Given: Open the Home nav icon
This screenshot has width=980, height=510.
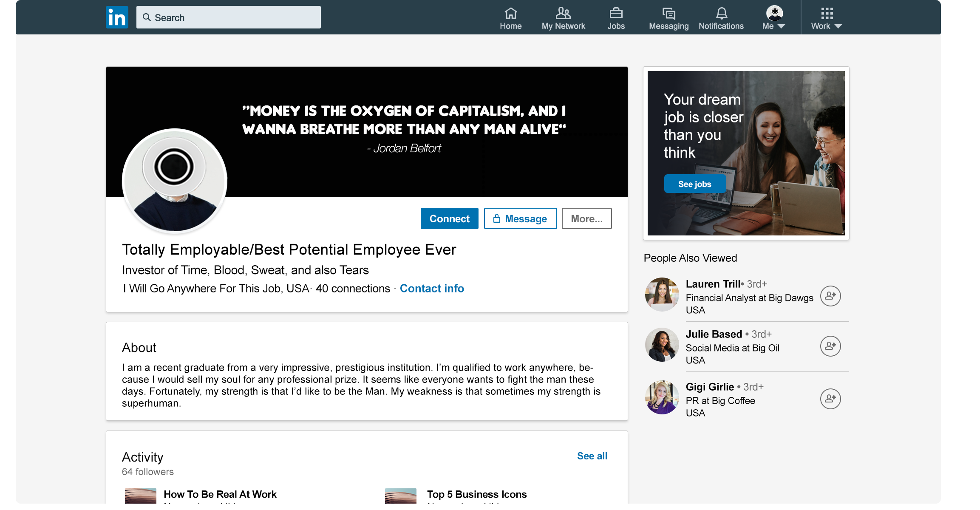Looking at the screenshot, I should [510, 14].
